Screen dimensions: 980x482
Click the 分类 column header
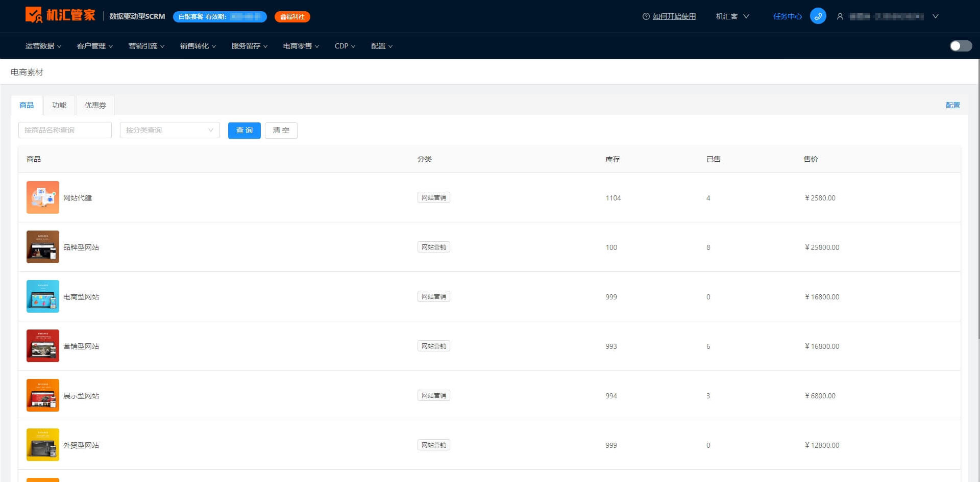tap(425, 159)
